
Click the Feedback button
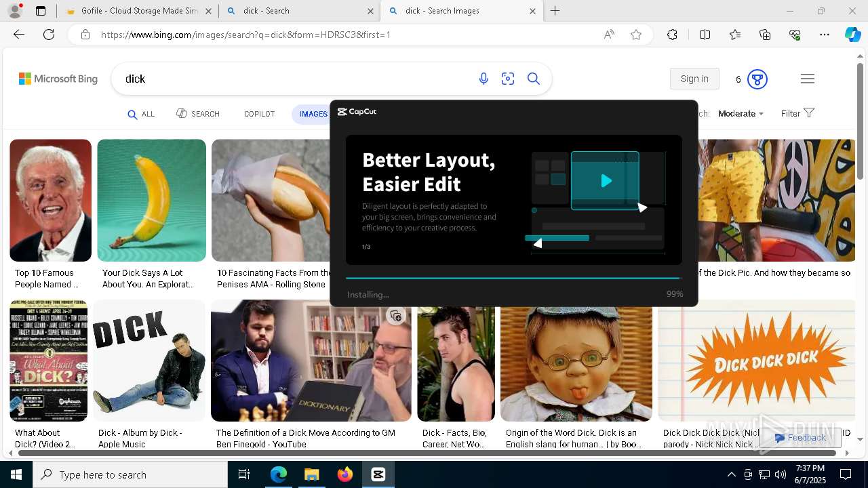800,438
